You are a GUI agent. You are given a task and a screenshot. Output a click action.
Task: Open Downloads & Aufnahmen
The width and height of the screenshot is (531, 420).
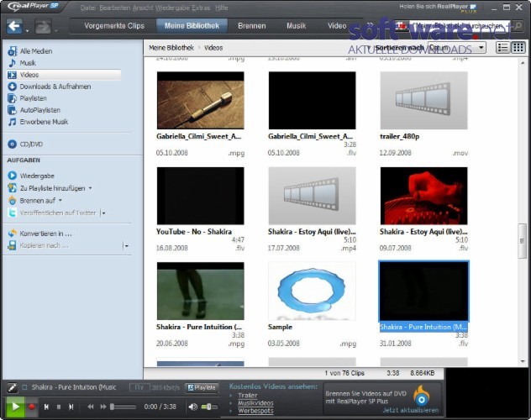(55, 87)
